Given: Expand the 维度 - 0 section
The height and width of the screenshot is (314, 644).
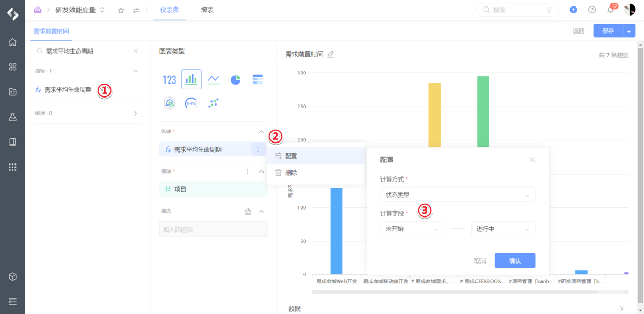Looking at the screenshot, I should (135, 113).
